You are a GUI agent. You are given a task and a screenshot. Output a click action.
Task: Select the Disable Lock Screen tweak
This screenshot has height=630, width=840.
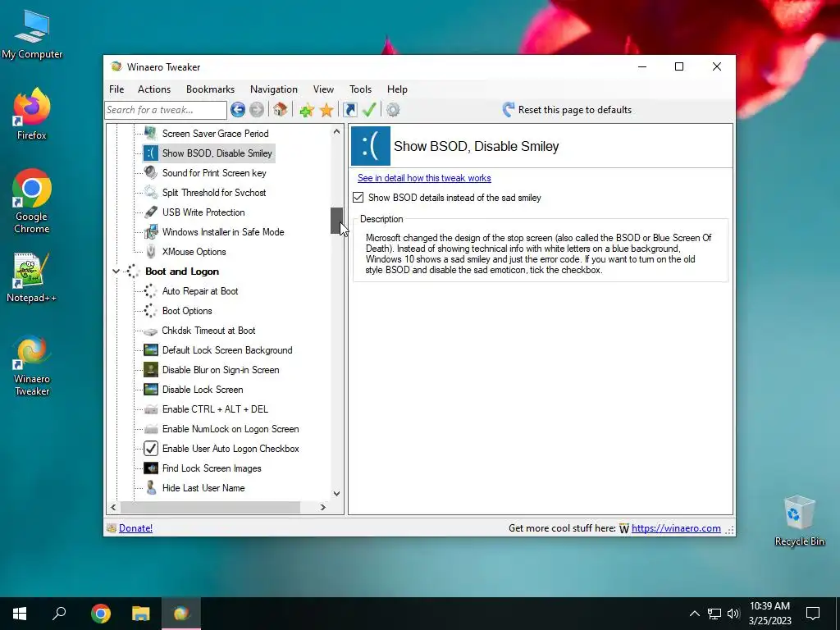tap(203, 390)
